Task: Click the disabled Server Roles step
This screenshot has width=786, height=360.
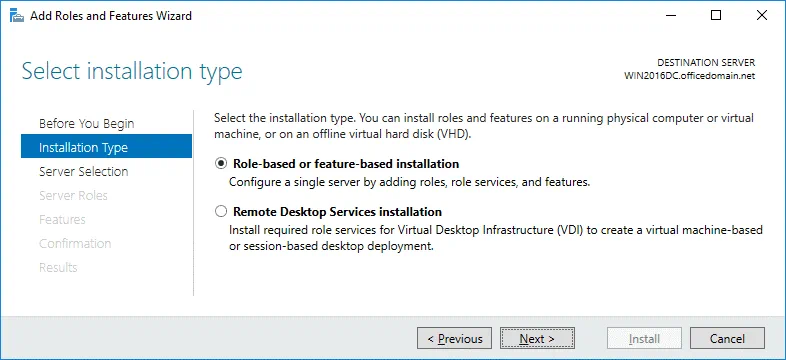Action: (x=73, y=196)
